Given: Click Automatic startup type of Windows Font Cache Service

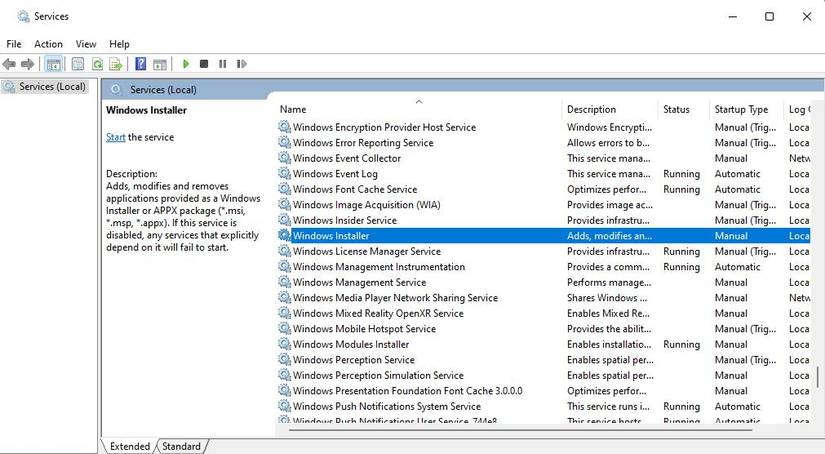Looking at the screenshot, I should point(737,189).
